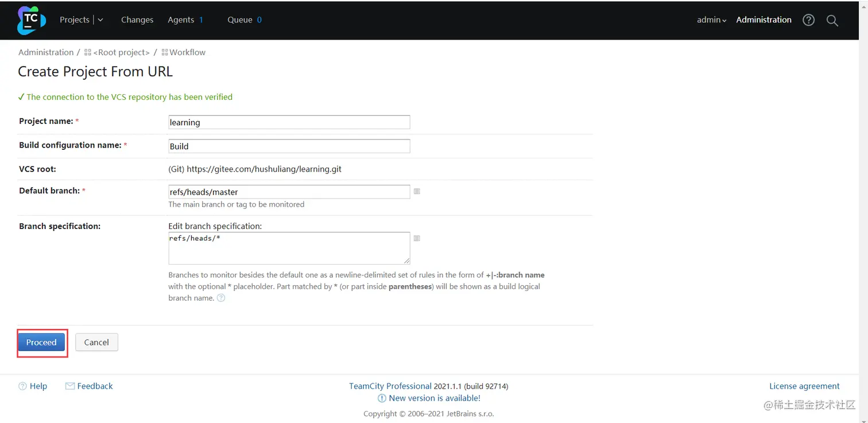The width and height of the screenshot is (868, 423).
Task: Click the 'Project name:' label
Action: click(46, 121)
